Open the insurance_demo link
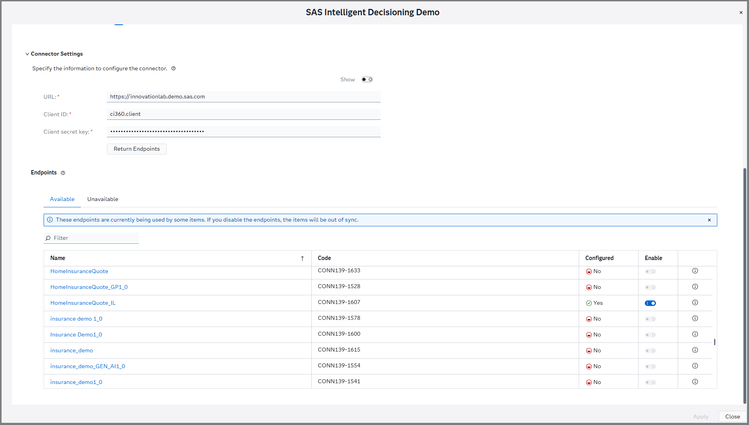Screen dimensions: 749x425 (x=72, y=351)
